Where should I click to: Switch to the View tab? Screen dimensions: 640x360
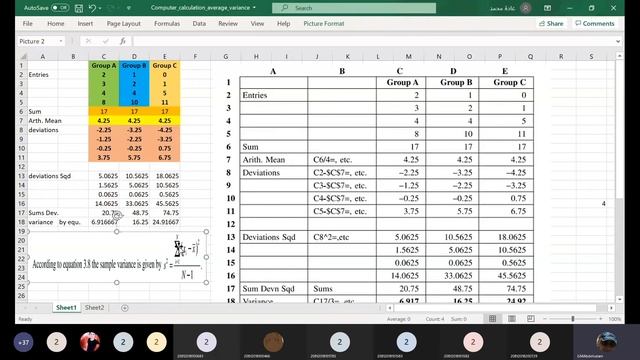pyautogui.click(x=257, y=24)
